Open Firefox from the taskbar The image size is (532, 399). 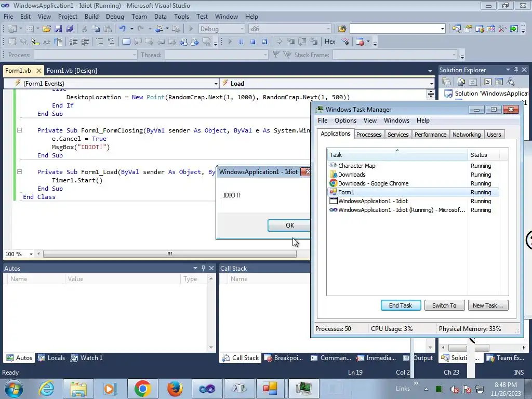[175, 389]
